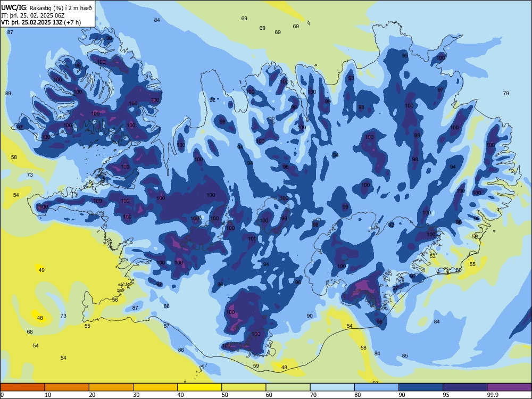Click the humidity value '89' on the map

point(8,93)
